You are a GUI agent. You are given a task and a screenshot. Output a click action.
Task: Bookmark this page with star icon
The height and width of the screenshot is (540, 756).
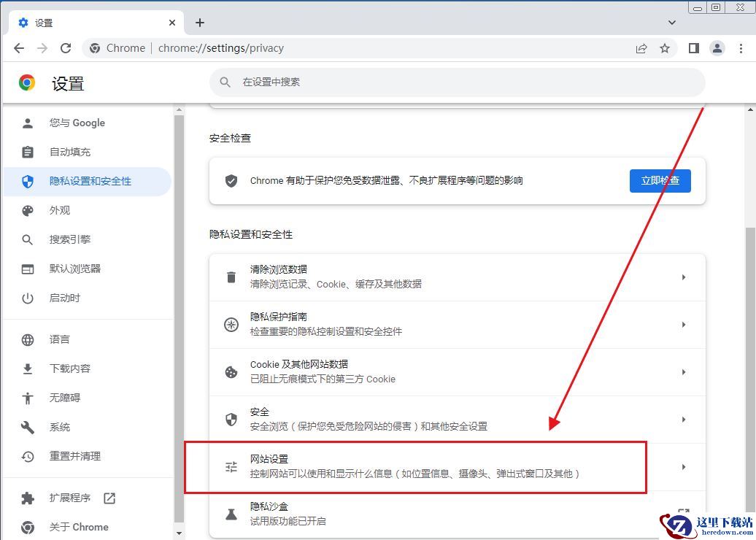[665, 48]
